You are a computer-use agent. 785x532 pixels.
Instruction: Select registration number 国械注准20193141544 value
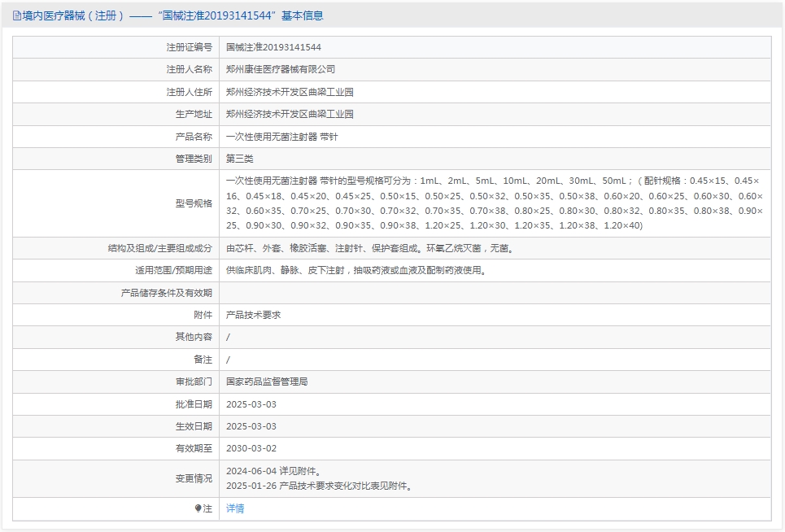(273, 47)
